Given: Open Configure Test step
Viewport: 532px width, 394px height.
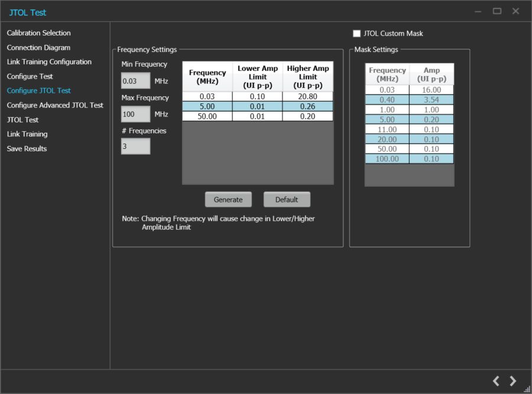Looking at the screenshot, I should (30, 76).
